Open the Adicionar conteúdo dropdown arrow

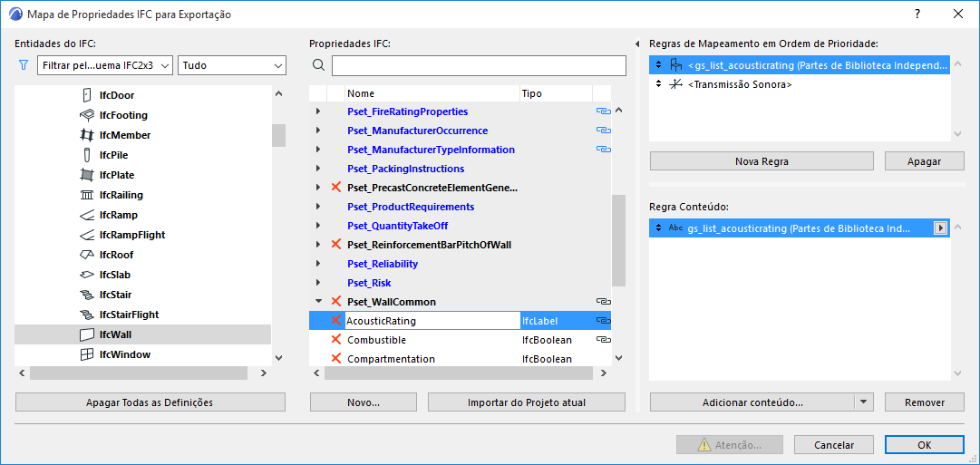point(864,402)
